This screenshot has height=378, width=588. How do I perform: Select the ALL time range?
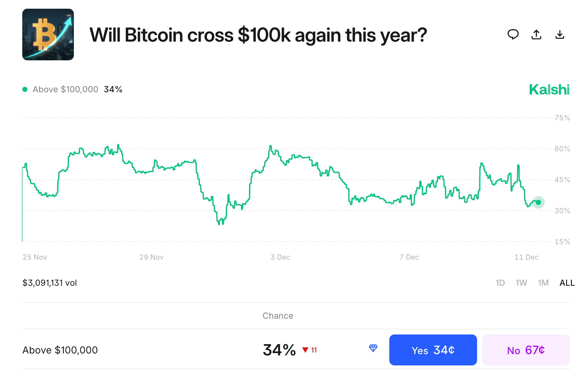coord(567,283)
